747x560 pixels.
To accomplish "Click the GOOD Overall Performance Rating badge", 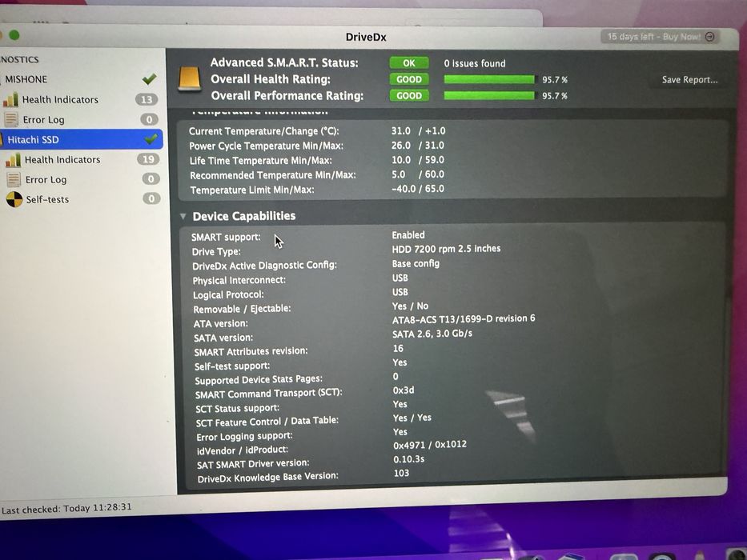I will 409,95.
